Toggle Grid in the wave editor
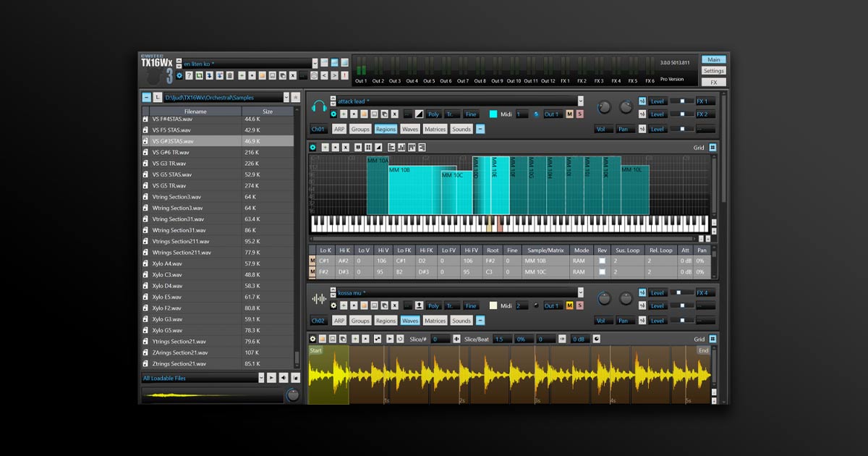This screenshot has height=456, width=868. click(x=712, y=338)
